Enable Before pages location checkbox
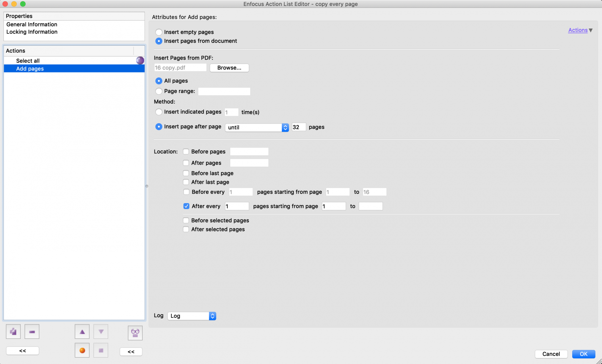Image resolution: width=602 pixels, height=364 pixels. pyautogui.click(x=186, y=152)
